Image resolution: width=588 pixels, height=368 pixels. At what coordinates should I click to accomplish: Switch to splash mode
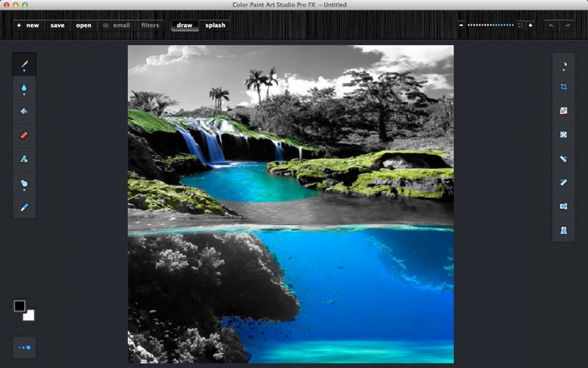click(215, 25)
